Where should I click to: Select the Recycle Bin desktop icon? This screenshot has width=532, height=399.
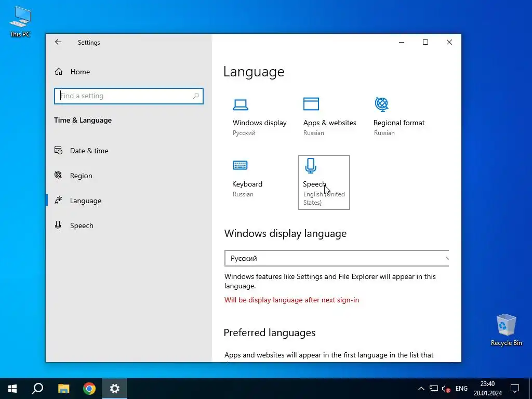(x=506, y=330)
